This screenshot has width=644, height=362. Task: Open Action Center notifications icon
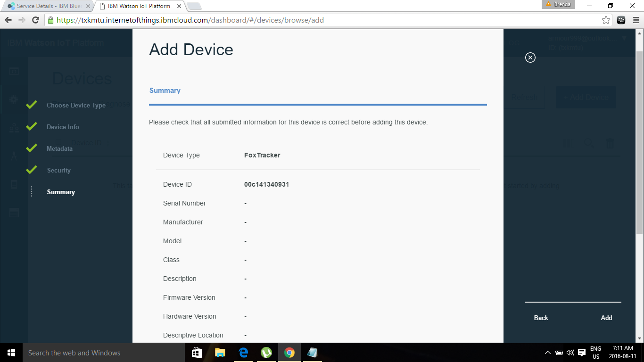[582, 353]
